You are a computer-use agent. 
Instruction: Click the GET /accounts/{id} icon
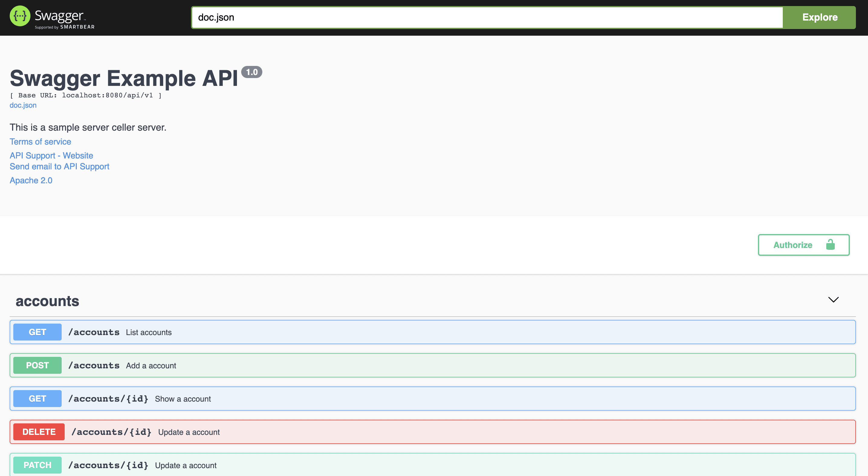click(x=37, y=399)
